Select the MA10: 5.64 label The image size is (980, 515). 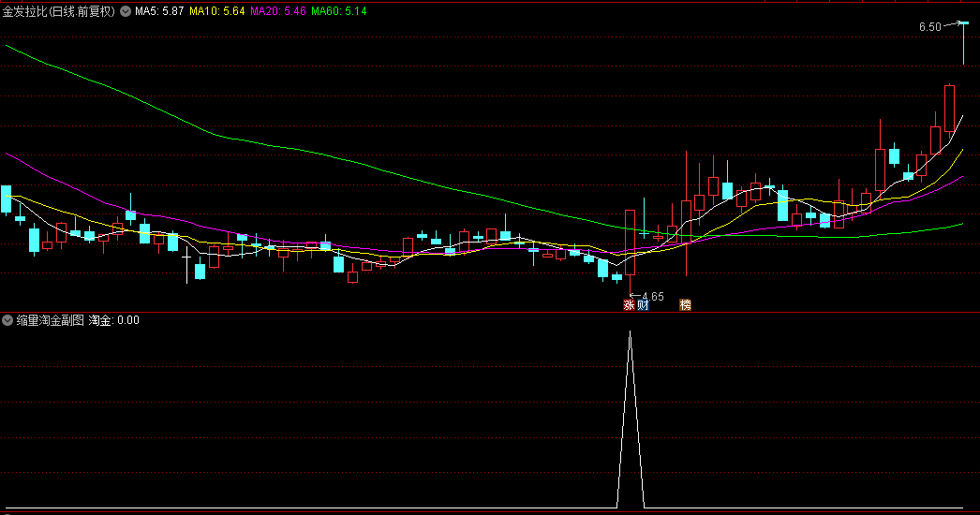pos(216,11)
